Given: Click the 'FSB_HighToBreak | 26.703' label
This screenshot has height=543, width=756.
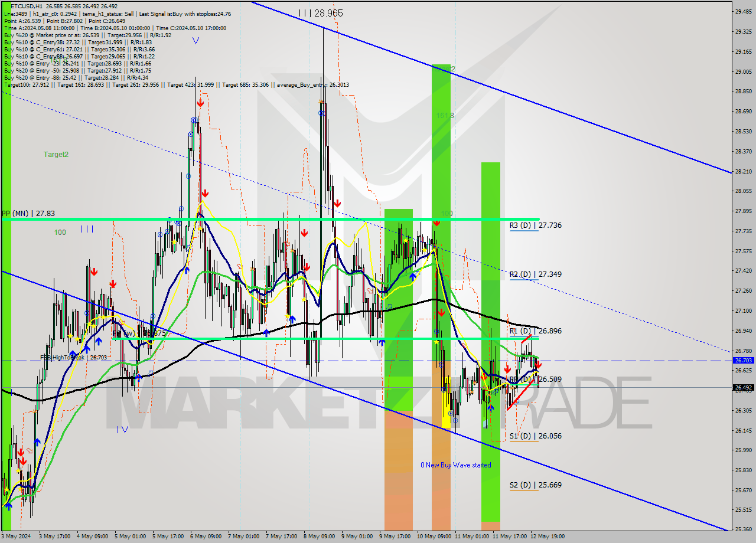Looking at the screenshot, I should (x=74, y=357).
